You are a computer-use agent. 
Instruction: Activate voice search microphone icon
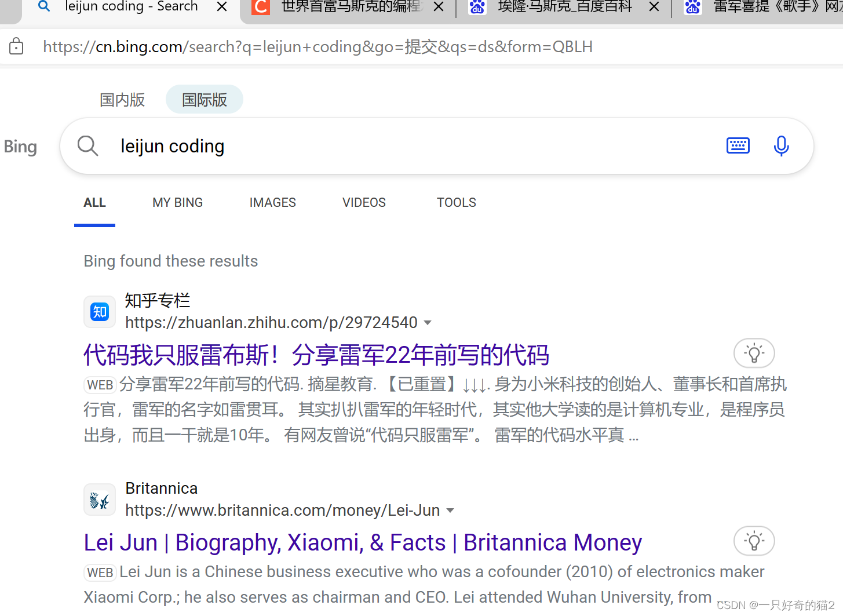point(781,145)
